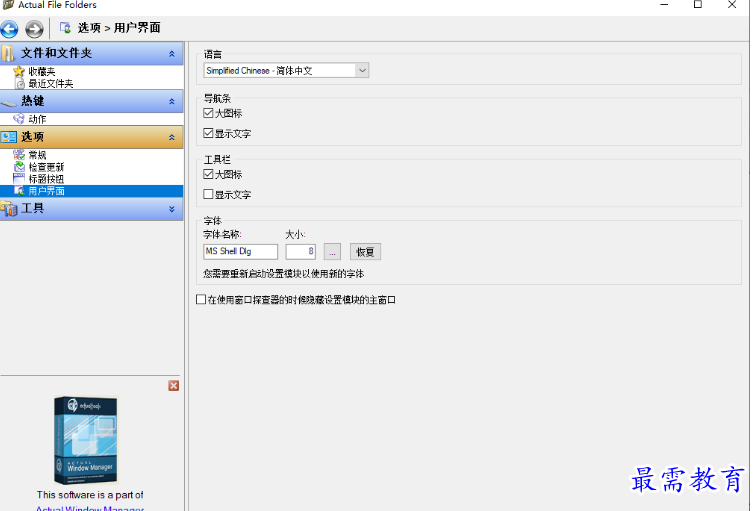Viewport: 753px width, 511px height.
Task: Click the 工具 header label
Action: tap(33, 208)
